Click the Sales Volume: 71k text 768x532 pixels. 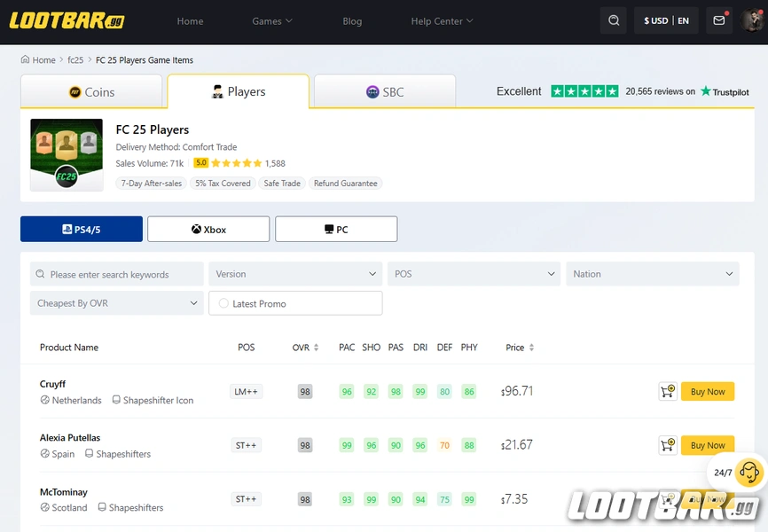149,163
